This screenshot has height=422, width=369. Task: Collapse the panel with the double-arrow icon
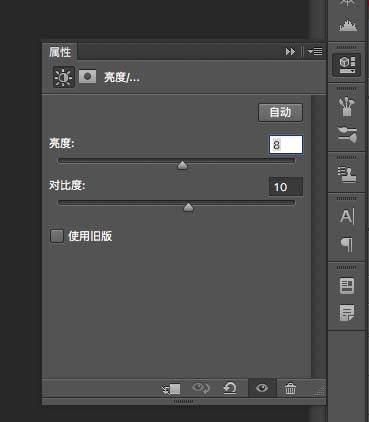(x=290, y=51)
